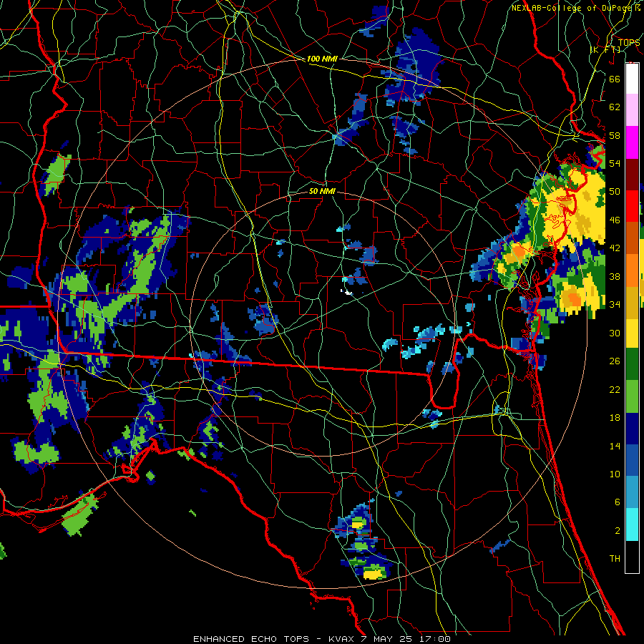Choose the navy blue legend swatch
The width and height of the screenshot is (644, 644).
[632, 429]
